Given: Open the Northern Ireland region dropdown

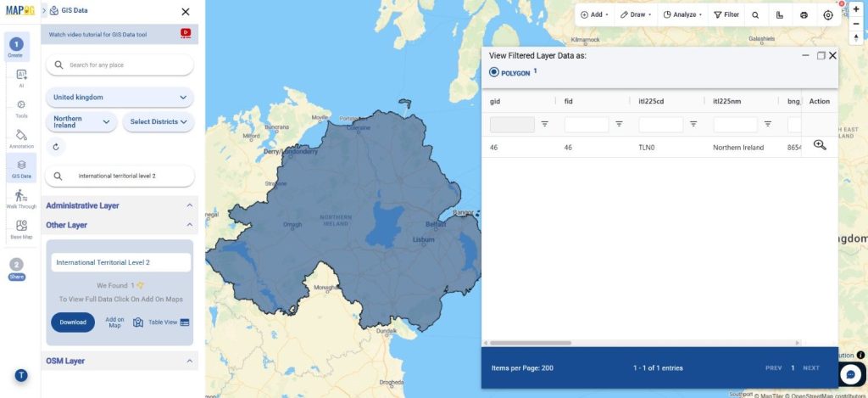Looking at the screenshot, I should [81, 122].
